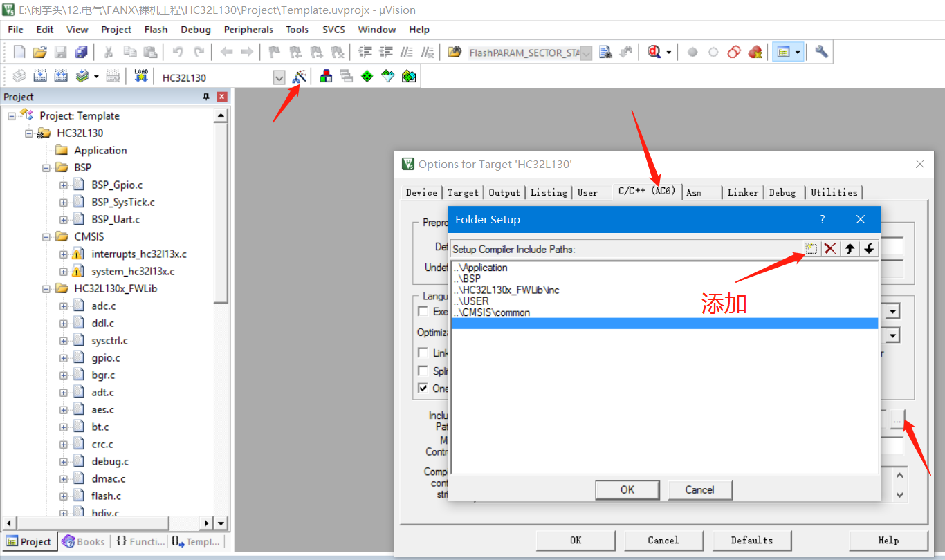Delete selected include path with red X
The height and width of the screenshot is (560, 945).
click(x=830, y=249)
